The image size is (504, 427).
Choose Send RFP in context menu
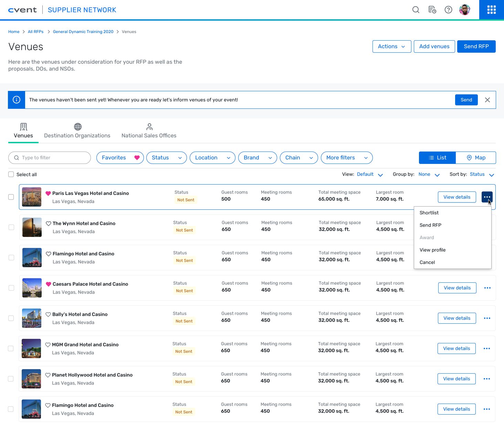(x=453, y=225)
